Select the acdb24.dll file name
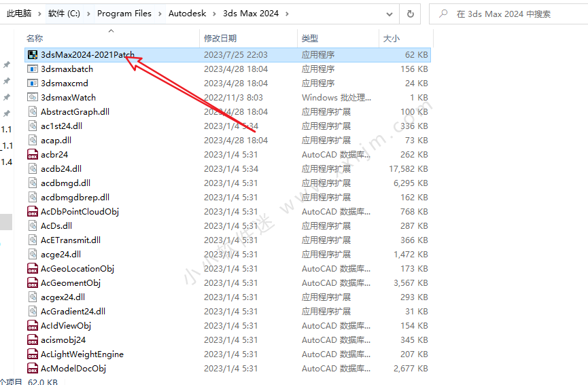Screen dimensions: 588x385 coord(61,168)
